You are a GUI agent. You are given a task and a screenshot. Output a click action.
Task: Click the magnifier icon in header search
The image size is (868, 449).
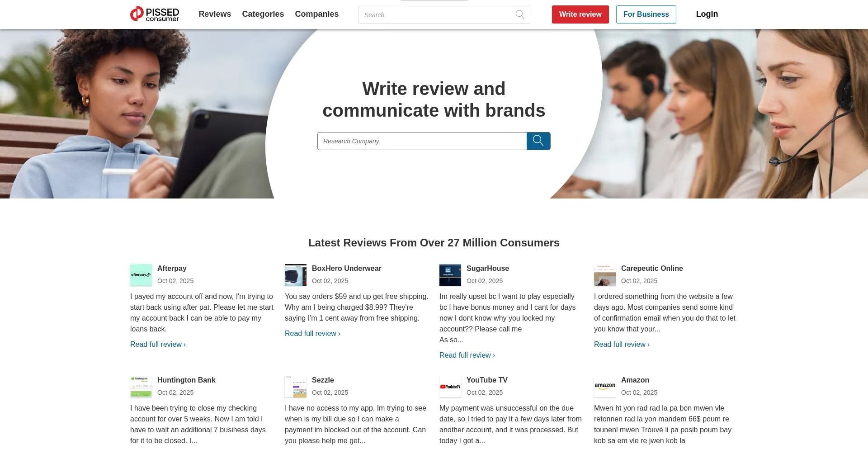pyautogui.click(x=520, y=14)
